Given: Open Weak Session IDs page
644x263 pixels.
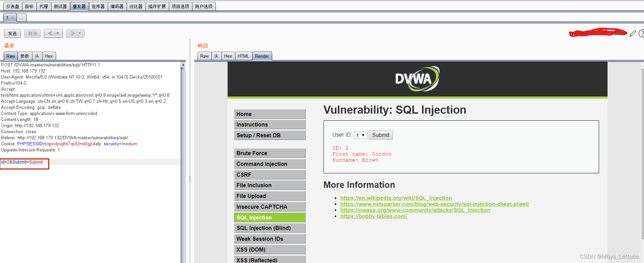Looking at the screenshot, I should tap(270, 239).
